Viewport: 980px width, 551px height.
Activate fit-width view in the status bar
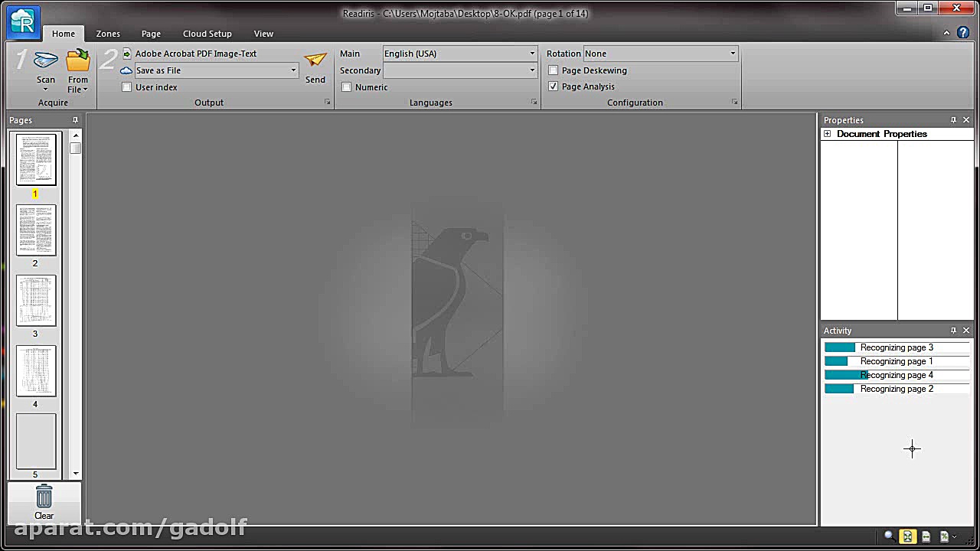926,536
